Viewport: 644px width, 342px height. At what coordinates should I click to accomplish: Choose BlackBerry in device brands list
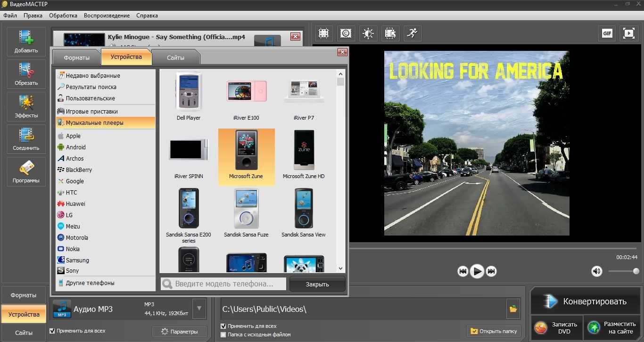[106, 170]
